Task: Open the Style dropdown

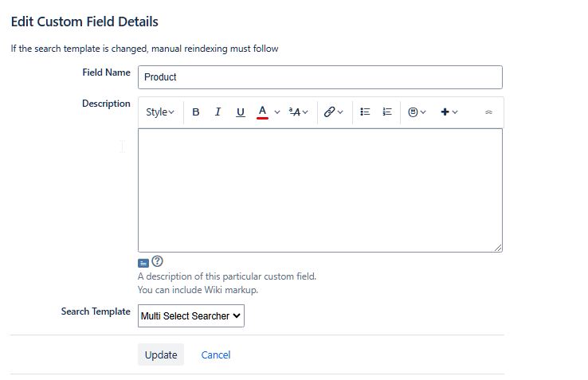Action: coord(160,112)
